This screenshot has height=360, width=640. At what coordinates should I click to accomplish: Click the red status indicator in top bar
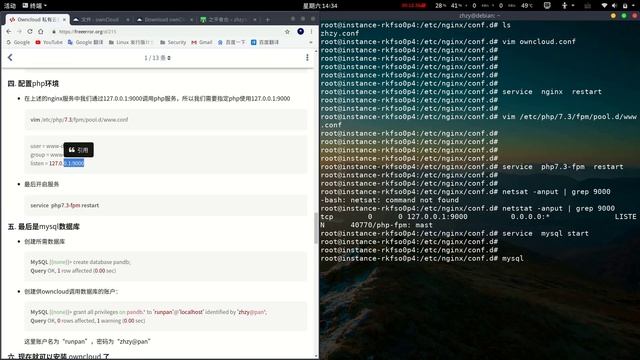[x=413, y=6]
